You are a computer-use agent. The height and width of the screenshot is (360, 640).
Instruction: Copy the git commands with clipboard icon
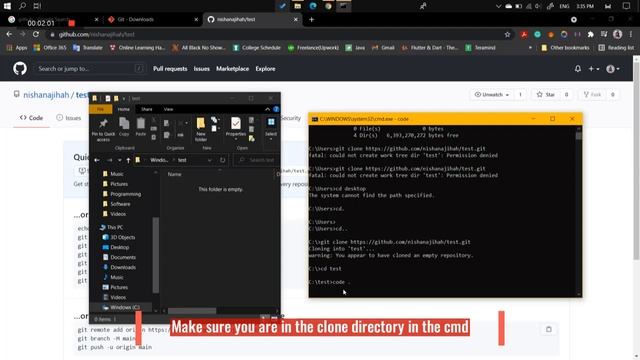[x=549, y=329]
